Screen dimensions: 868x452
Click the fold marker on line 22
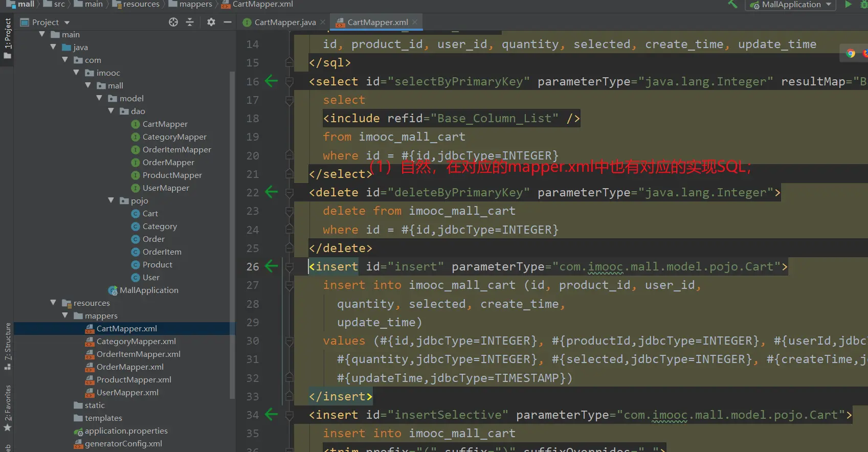[289, 193]
